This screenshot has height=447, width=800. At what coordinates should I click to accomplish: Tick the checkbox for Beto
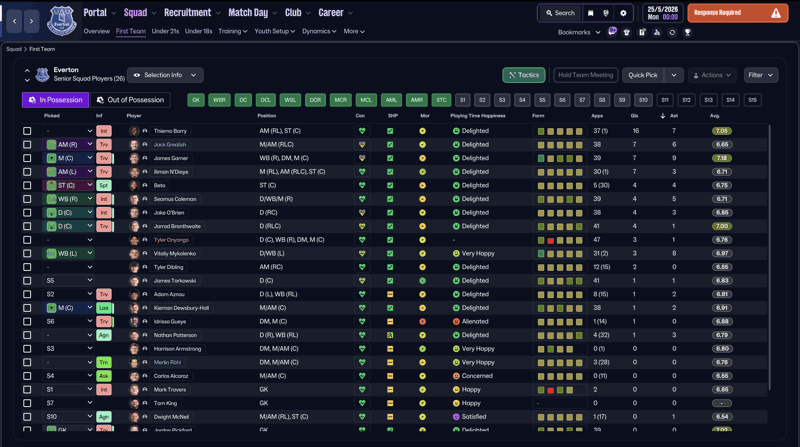point(27,186)
